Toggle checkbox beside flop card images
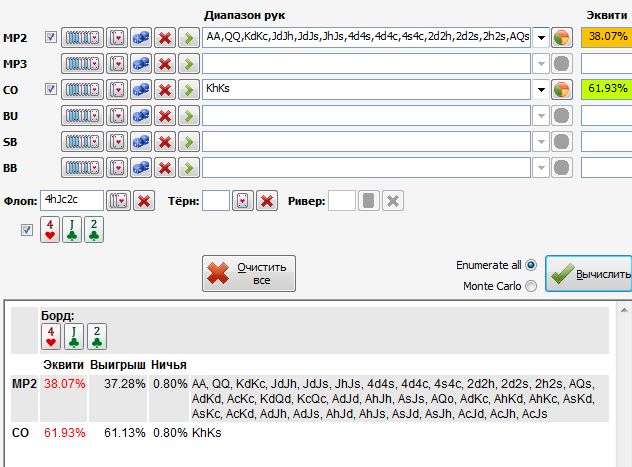Viewport: 632px width, 467px height. tap(27, 230)
